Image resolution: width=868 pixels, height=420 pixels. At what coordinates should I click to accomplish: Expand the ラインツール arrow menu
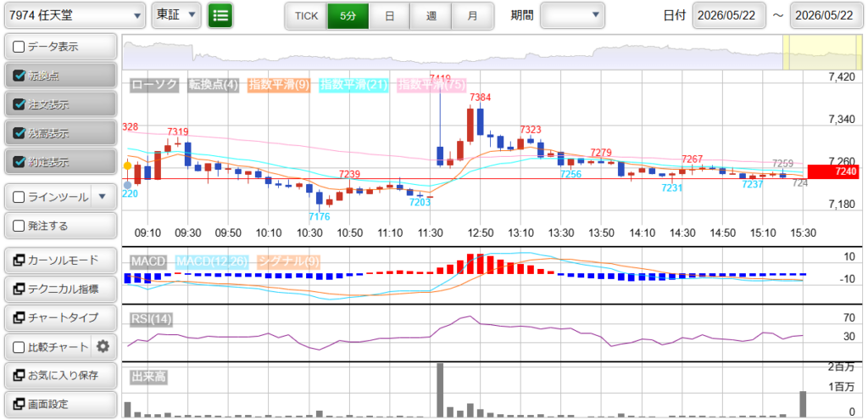point(101,197)
